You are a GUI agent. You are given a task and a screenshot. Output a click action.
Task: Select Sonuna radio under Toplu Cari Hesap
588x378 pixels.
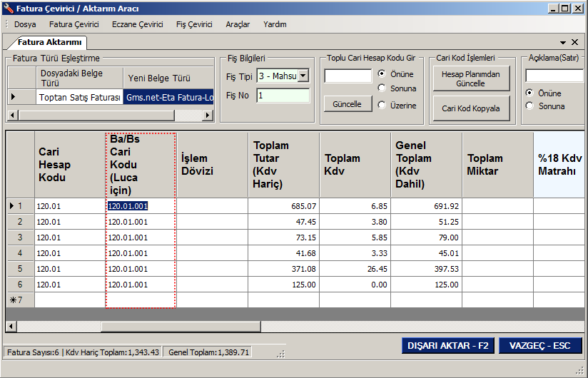pyautogui.click(x=382, y=88)
